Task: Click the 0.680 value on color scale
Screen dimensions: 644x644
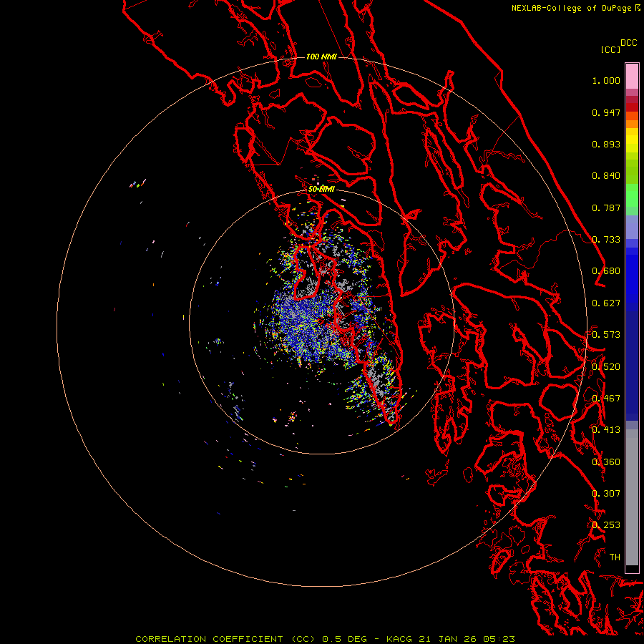Action: tap(606, 271)
